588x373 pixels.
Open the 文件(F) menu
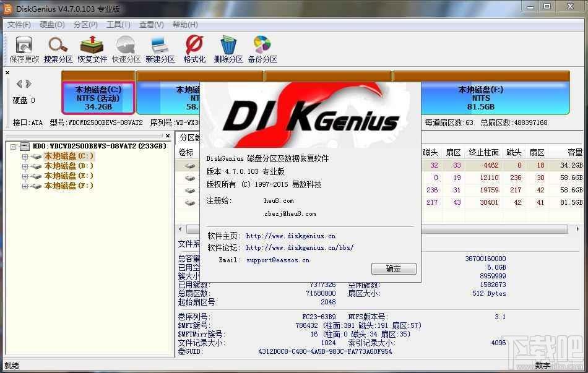pyautogui.click(x=19, y=25)
